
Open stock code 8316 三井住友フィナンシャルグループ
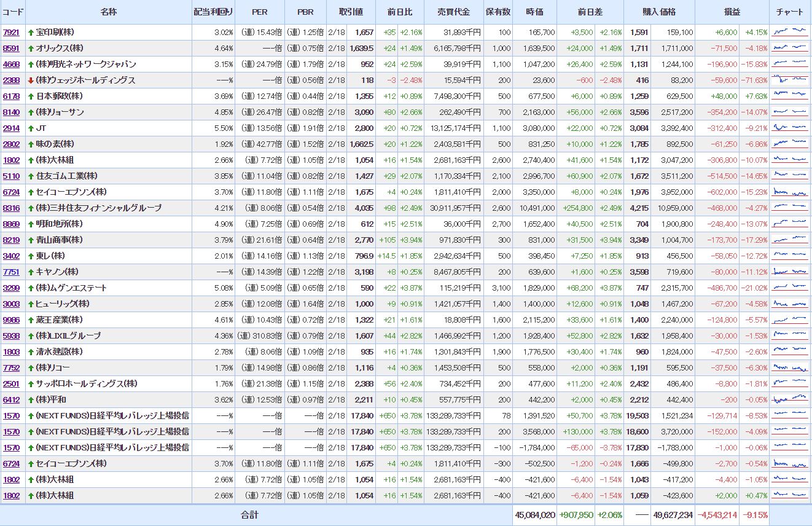coord(11,208)
